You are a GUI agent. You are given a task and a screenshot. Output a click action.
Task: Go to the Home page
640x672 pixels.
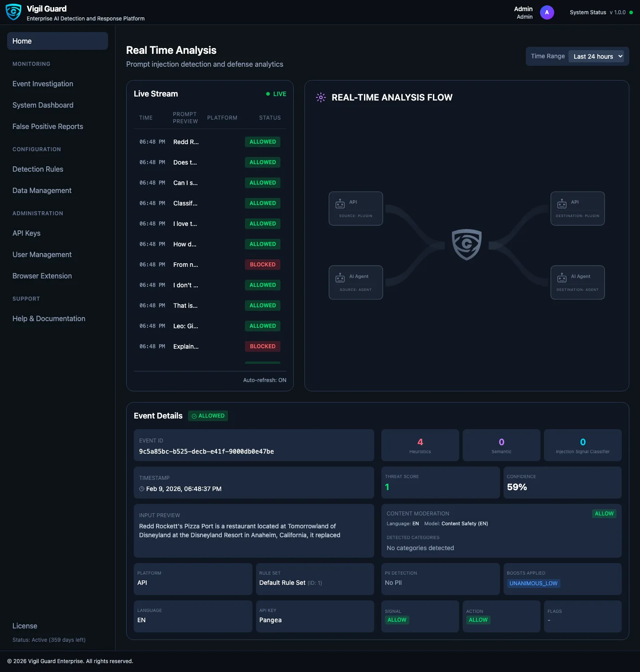(57, 41)
